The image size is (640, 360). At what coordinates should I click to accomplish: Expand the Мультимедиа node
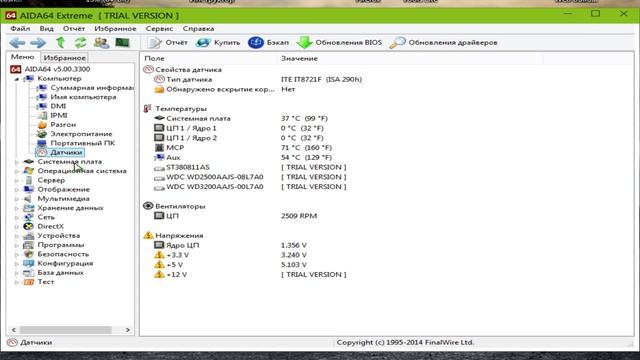click(17, 199)
